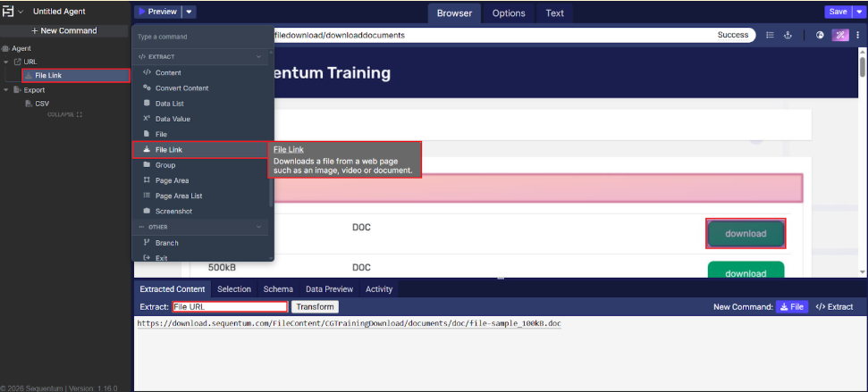Screen dimensions: 868x392
Task: Pick the Page Area command
Action: pos(173,180)
